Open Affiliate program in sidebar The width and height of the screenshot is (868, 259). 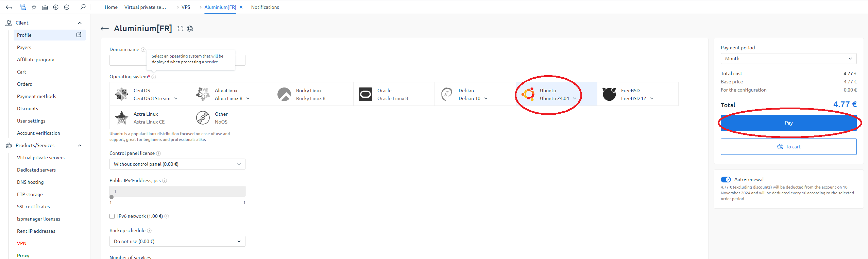[x=36, y=60]
